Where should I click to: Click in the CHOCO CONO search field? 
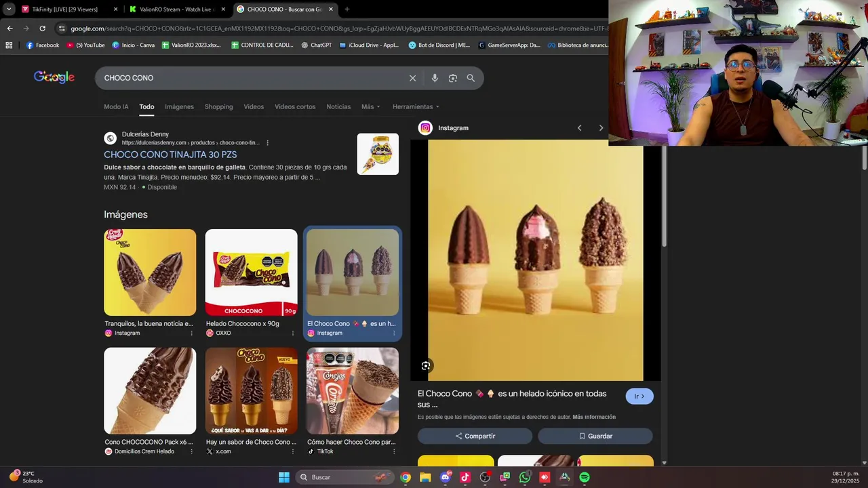[x=251, y=78]
